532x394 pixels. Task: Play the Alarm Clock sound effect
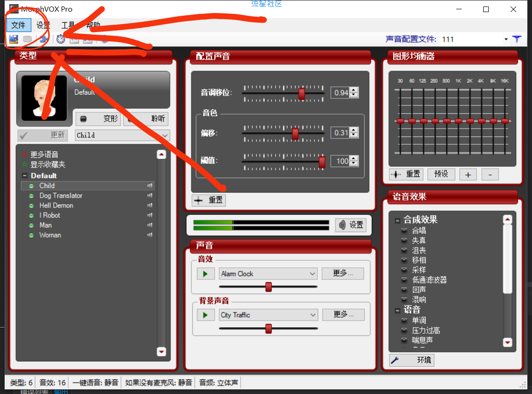point(206,274)
